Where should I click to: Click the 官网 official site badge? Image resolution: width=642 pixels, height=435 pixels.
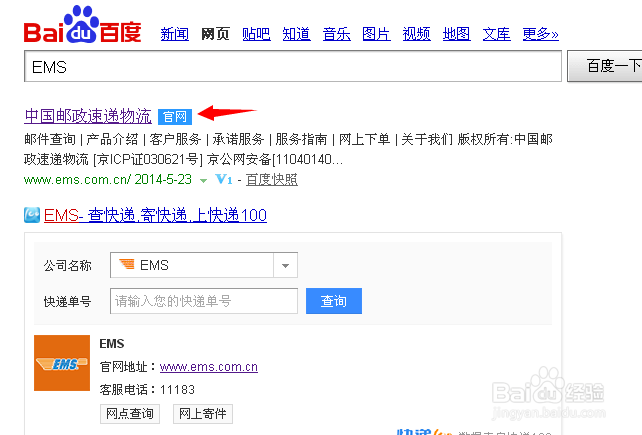[175, 117]
